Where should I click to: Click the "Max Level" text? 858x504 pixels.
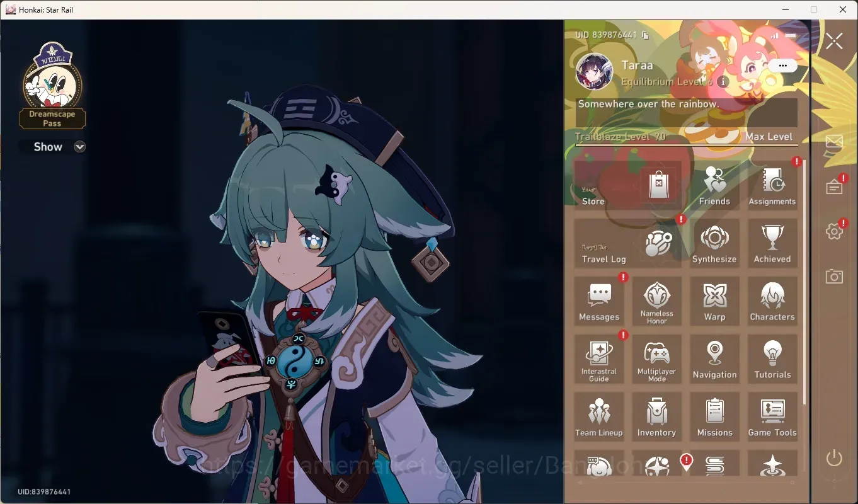tap(769, 137)
